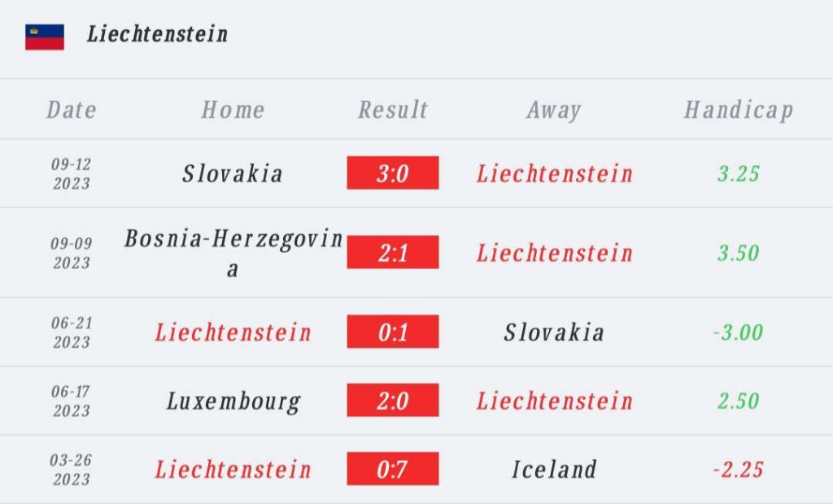Click the -3.00 handicap value

click(739, 332)
